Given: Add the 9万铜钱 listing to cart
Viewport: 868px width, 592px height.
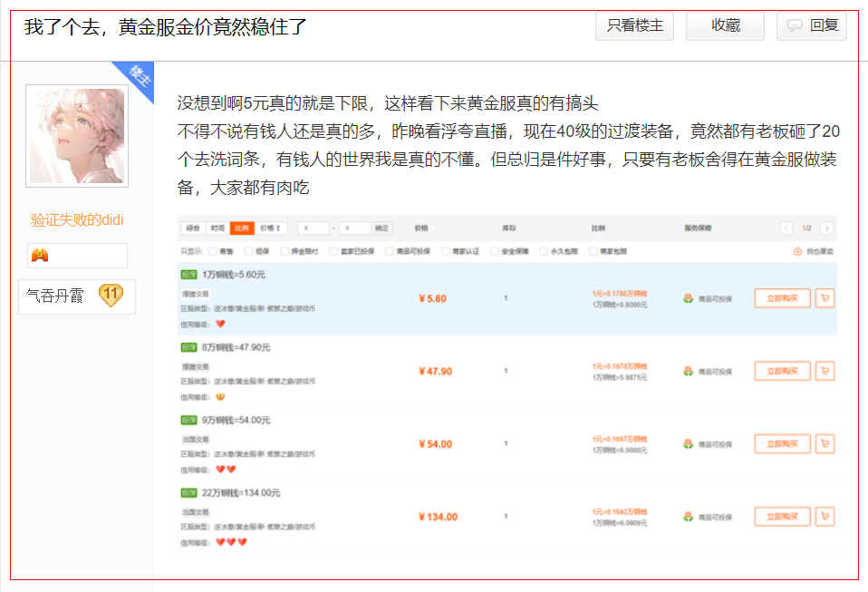Looking at the screenshot, I should click(825, 443).
